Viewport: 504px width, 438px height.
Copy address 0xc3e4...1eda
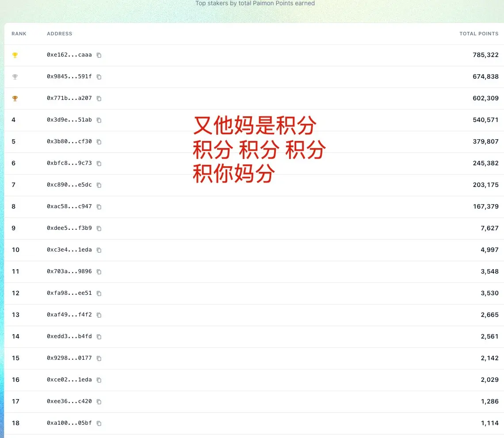(99, 250)
